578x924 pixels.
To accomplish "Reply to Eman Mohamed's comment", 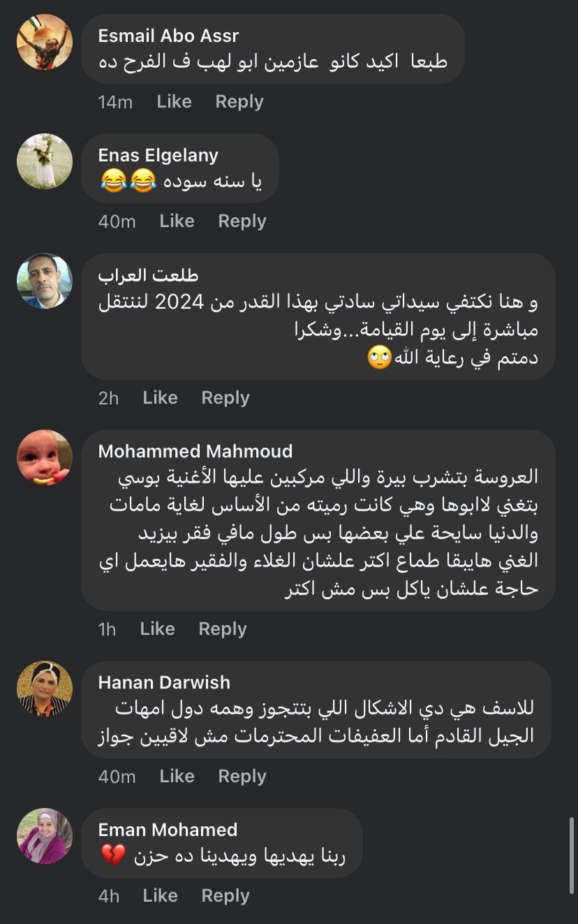I will (225, 896).
